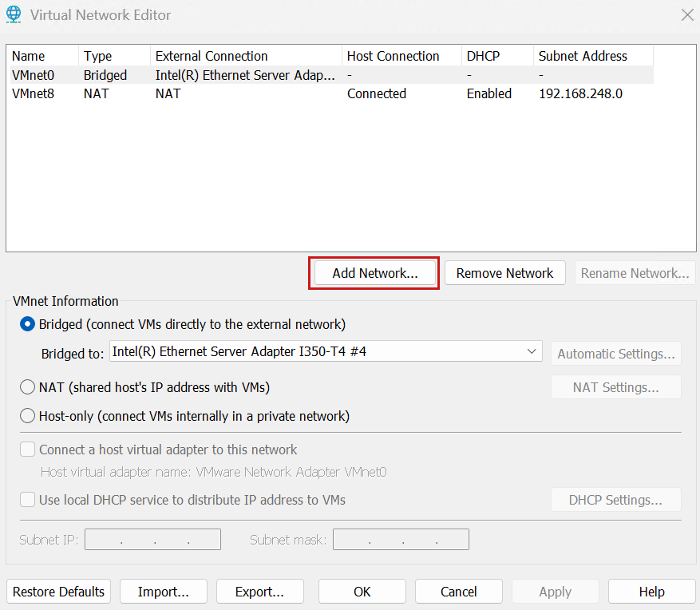The image size is (700, 610).
Task: Open DHCP Settings
Action: pyautogui.click(x=615, y=499)
